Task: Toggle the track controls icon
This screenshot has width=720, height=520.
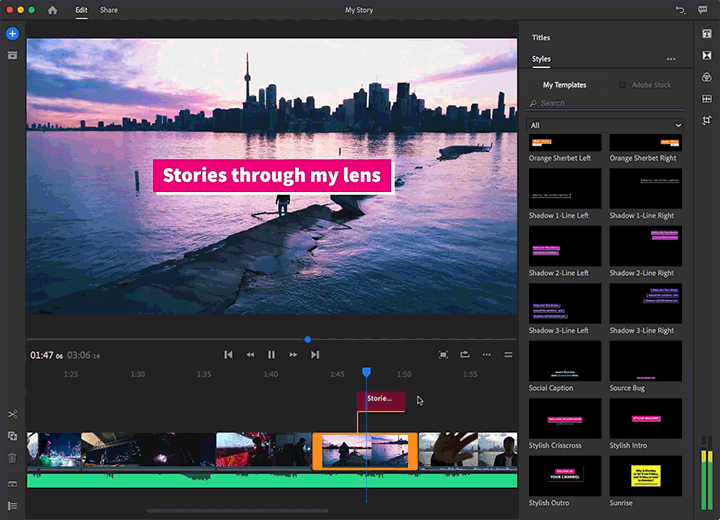Action: (x=12, y=505)
